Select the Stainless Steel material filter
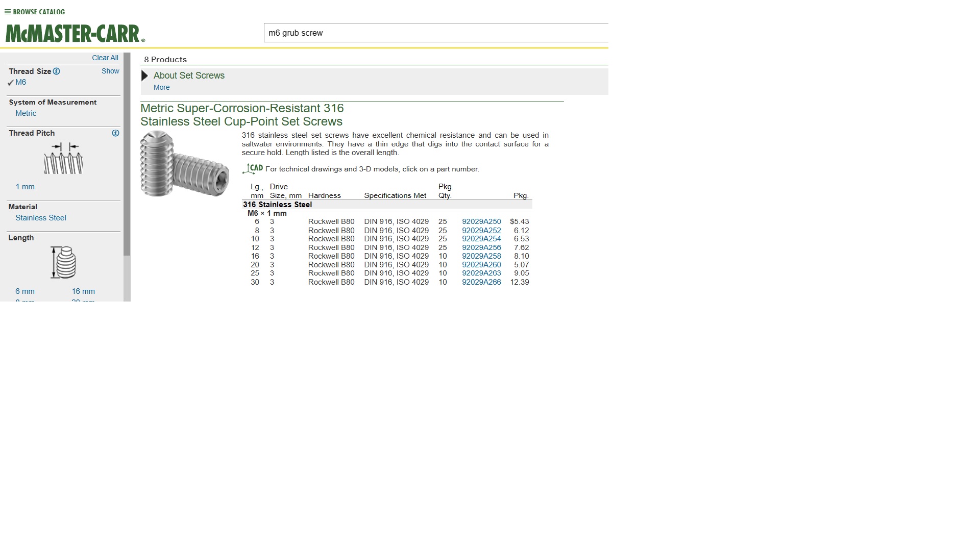This screenshot has height=551, width=980. pyautogui.click(x=41, y=218)
